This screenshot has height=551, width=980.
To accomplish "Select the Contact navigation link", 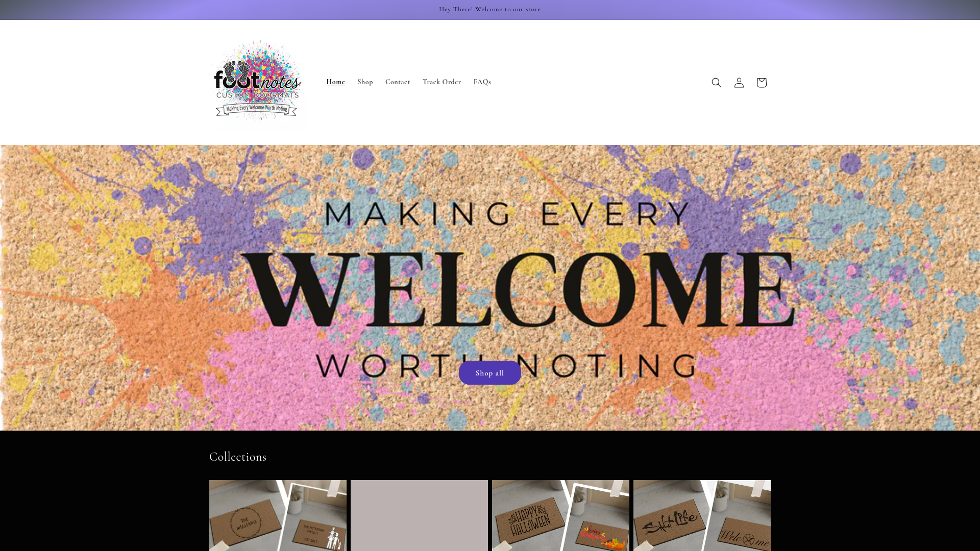I will pos(398,82).
